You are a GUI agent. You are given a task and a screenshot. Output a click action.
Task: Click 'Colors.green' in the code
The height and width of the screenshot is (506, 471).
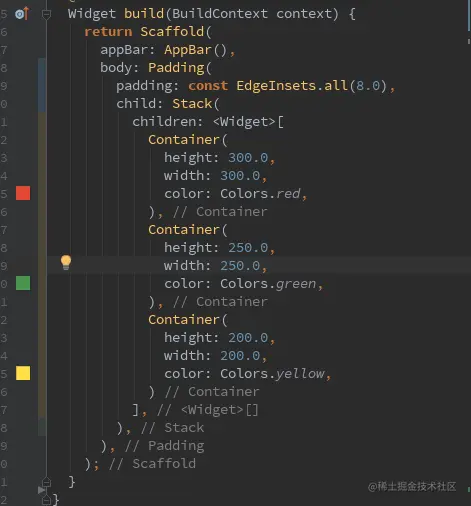pos(268,284)
